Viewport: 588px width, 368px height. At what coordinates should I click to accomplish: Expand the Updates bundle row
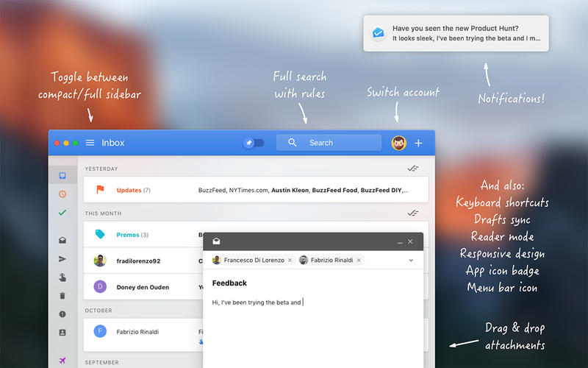tap(250, 190)
